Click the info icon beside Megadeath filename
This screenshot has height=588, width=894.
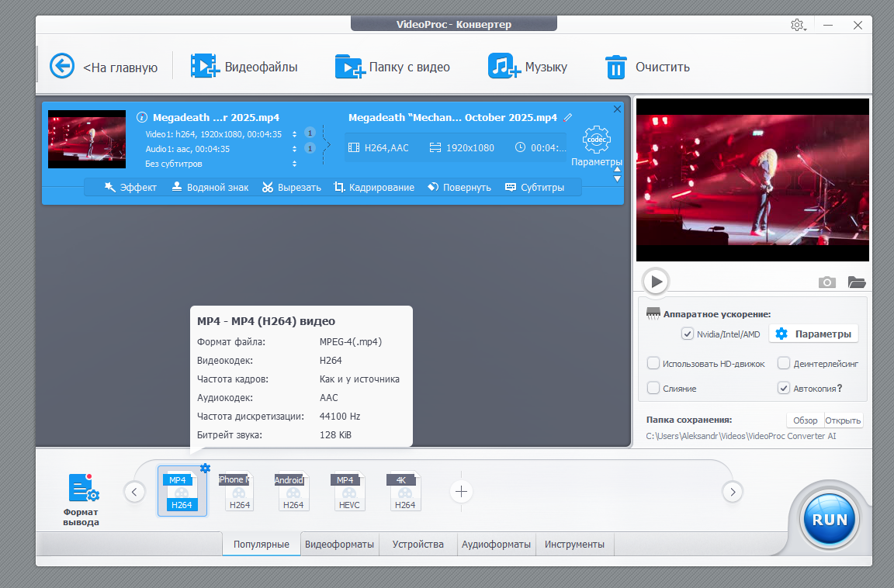click(142, 117)
